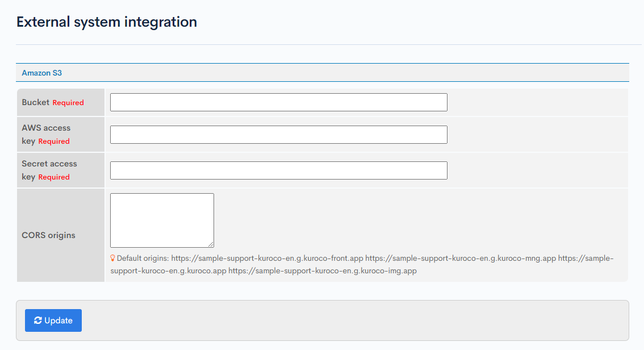
Task: Click the refresh icon inside the Update button
Action: (x=37, y=320)
